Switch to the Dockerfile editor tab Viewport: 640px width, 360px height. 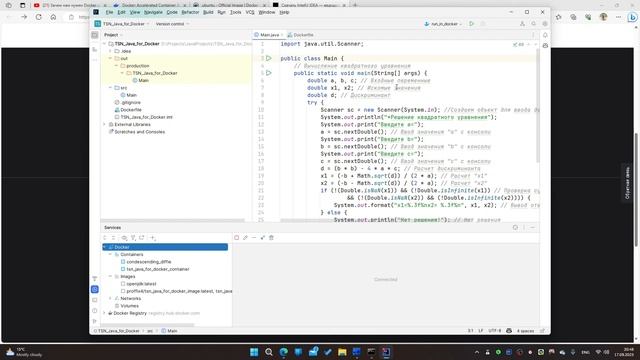pyautogui.click(x=300, y=35)
